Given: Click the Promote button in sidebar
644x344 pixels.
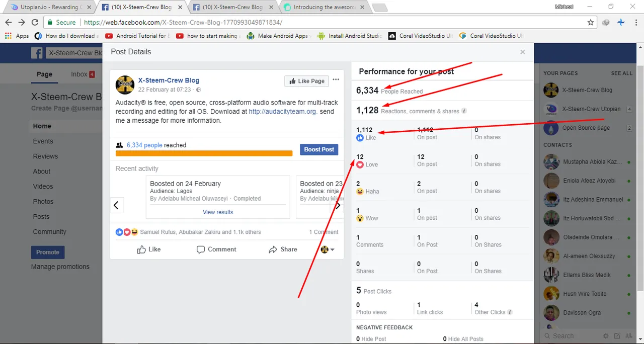Looking at the screenshot, I should pyautogui.click(x=48, y=252).
